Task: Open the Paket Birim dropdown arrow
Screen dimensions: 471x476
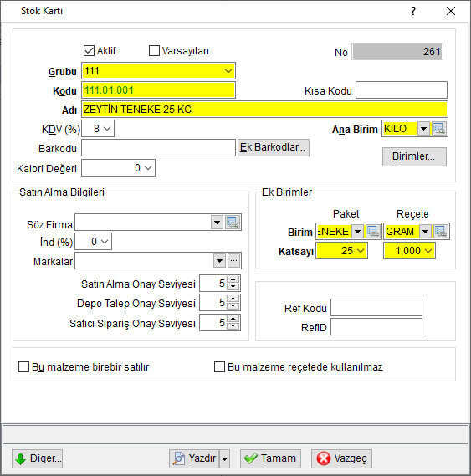Action: (358, 232)
